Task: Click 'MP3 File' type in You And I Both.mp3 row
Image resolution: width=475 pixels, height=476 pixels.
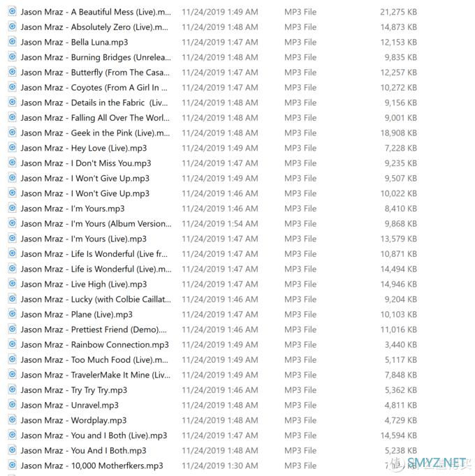Action: [x=300, y=451]
